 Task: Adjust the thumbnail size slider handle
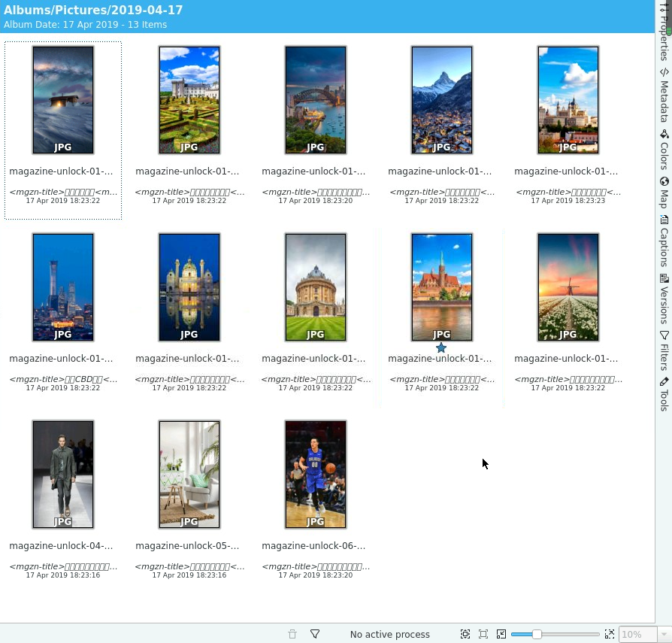click(x=537, y=634)
